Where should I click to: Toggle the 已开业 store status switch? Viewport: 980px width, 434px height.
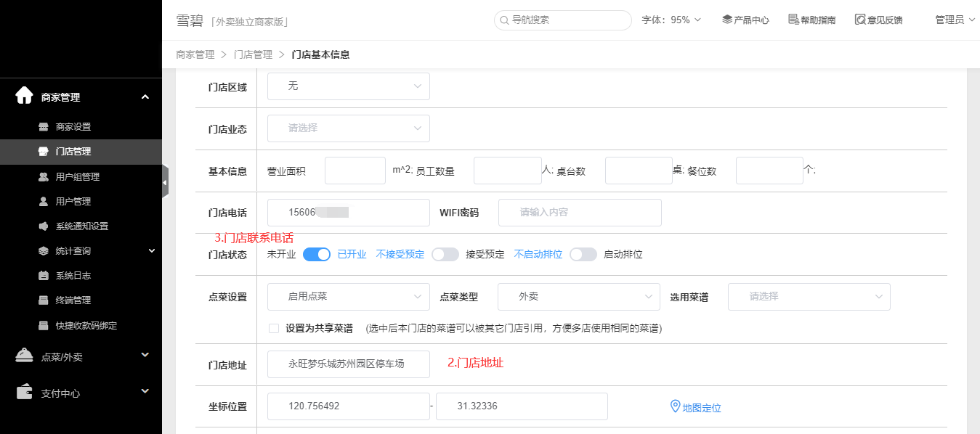coord(317,254)
